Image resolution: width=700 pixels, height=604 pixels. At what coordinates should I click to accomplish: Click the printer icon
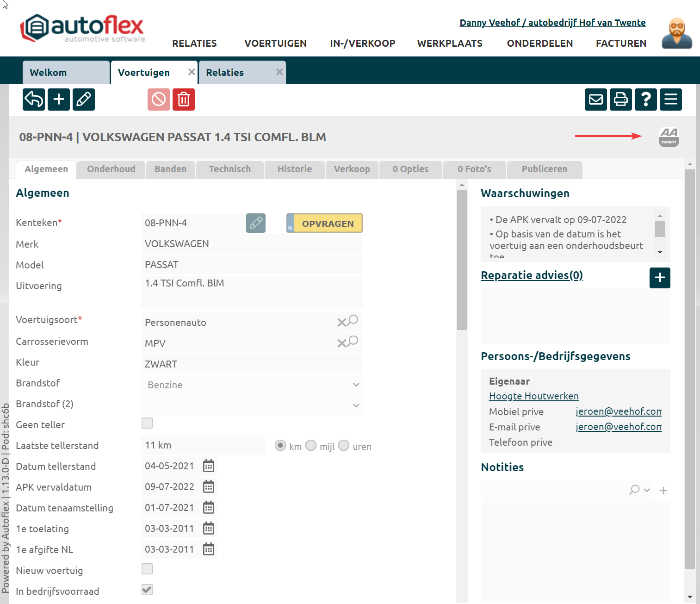click(621, 100)
